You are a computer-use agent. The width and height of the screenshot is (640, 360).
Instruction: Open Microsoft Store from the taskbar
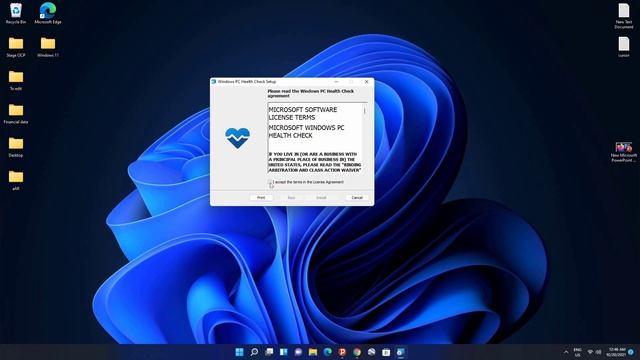pyautogui.click(x=386, y=352)
